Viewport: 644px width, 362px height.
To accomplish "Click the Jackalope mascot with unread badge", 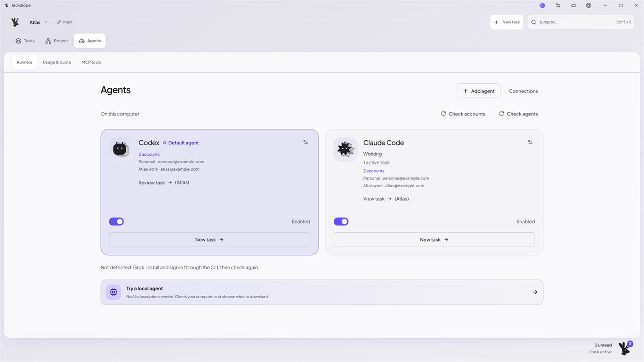I will (x=625, y=348).
